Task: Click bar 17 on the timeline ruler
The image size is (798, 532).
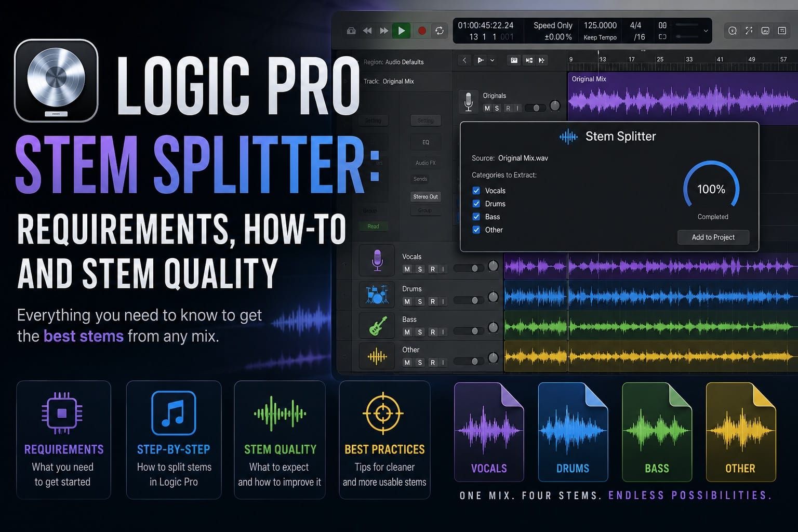Action: [631, 59]
